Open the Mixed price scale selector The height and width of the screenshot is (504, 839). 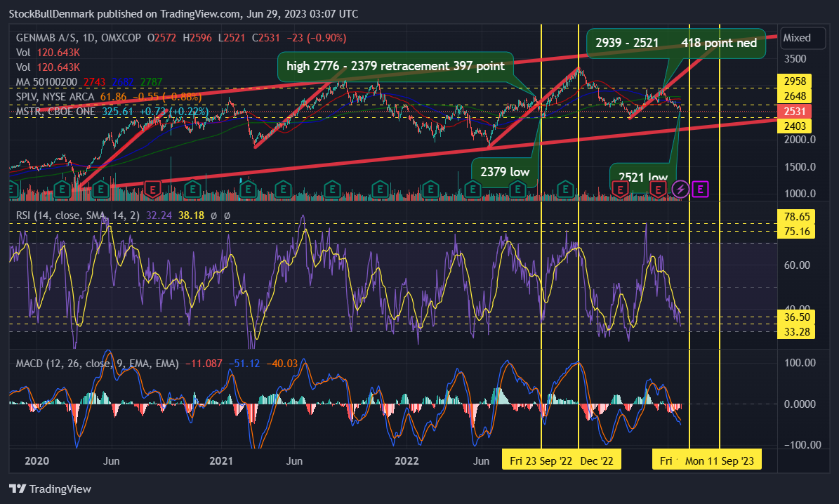802,38
